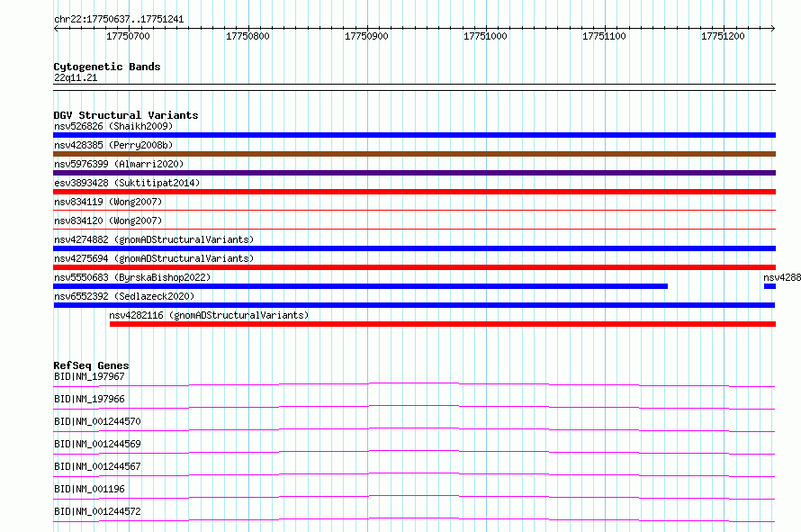
Task: Click the left arrow of the coordinate ruler
Action: point(56,28)
